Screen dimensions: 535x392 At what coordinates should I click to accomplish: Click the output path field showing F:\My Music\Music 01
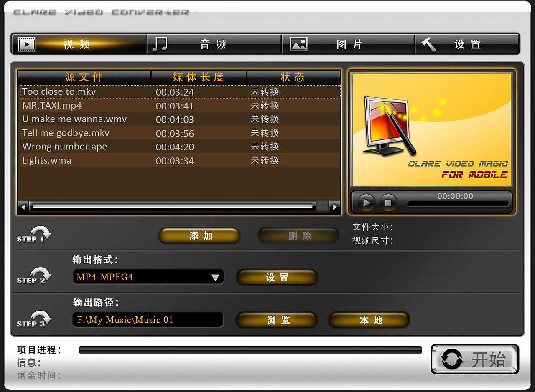[148, 319]
